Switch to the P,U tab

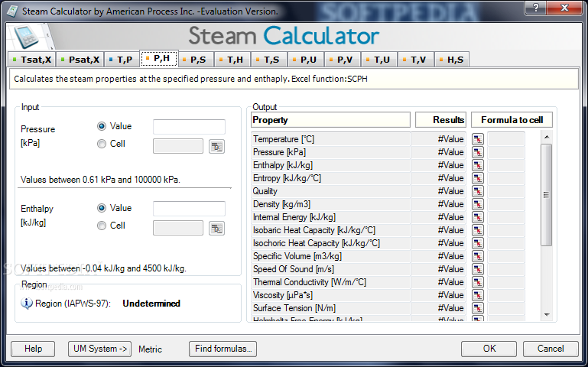(305, 60)
